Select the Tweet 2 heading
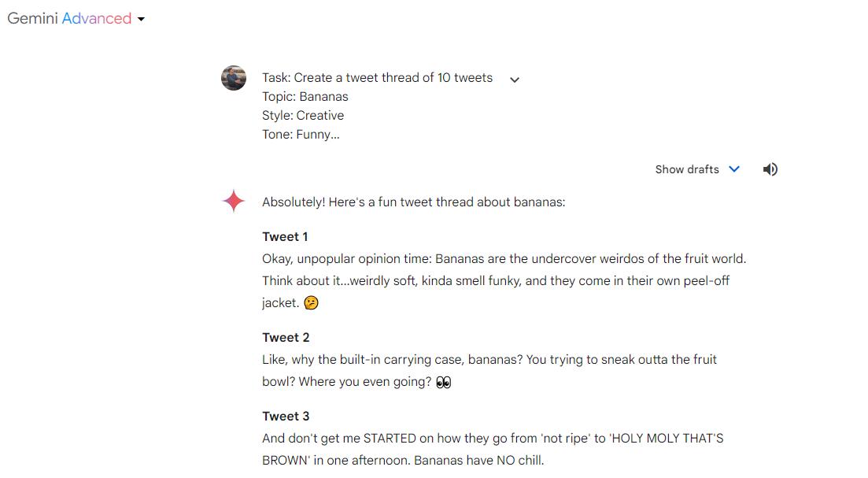The width and height of the screenshot is (868, 478). (x=286, y=338)
